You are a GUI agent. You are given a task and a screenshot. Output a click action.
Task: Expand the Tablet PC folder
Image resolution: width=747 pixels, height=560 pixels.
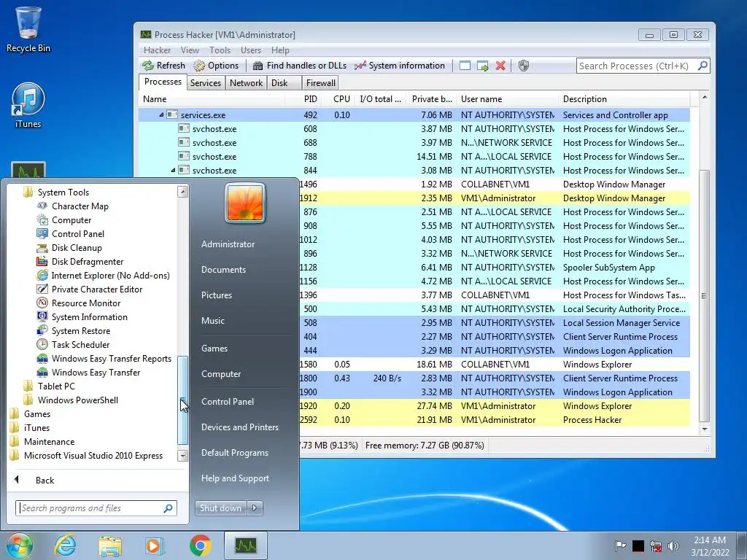click(x=56, y=386)
